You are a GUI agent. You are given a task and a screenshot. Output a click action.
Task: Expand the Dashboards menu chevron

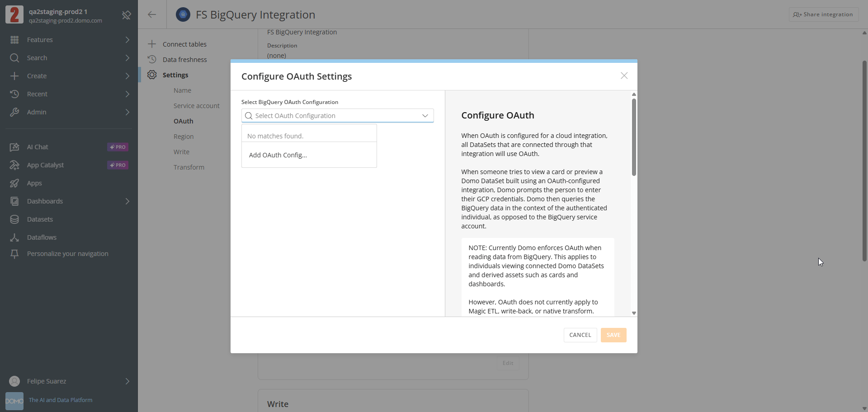[x=127, y=201]
